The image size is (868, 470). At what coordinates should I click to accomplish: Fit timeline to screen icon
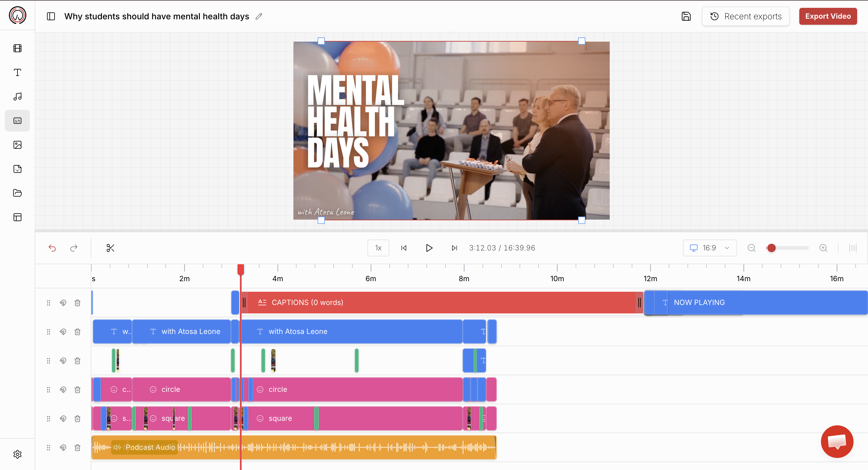click(853, 248)
